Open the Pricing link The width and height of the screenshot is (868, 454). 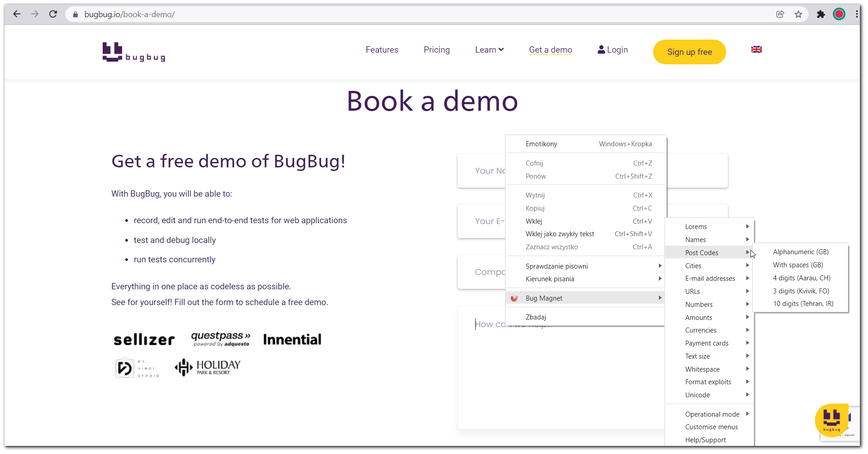coord(436,50)
